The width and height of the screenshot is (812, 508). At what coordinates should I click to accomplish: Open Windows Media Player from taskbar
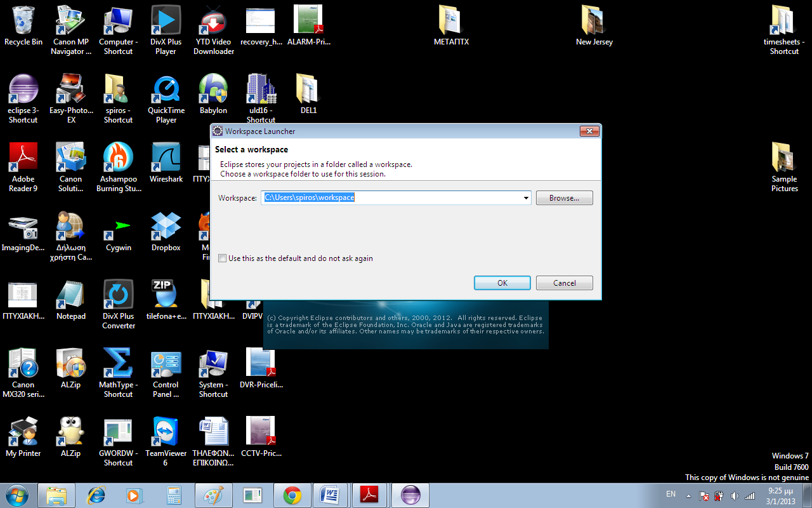[134, 495]
